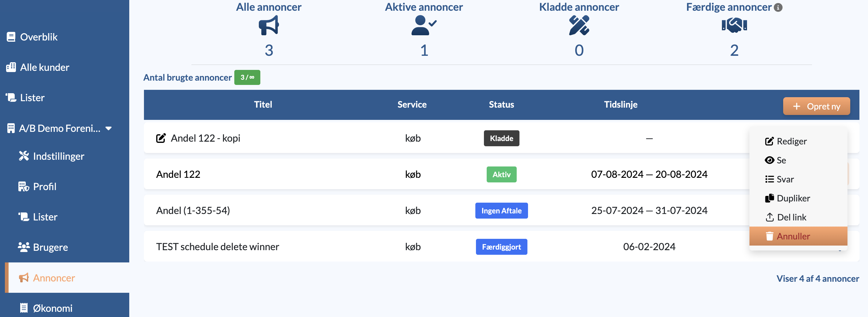The height and width of the screenshot is (317, 868).
Task: Open the top-level Lister sidebar item
Action: (32, 97)
